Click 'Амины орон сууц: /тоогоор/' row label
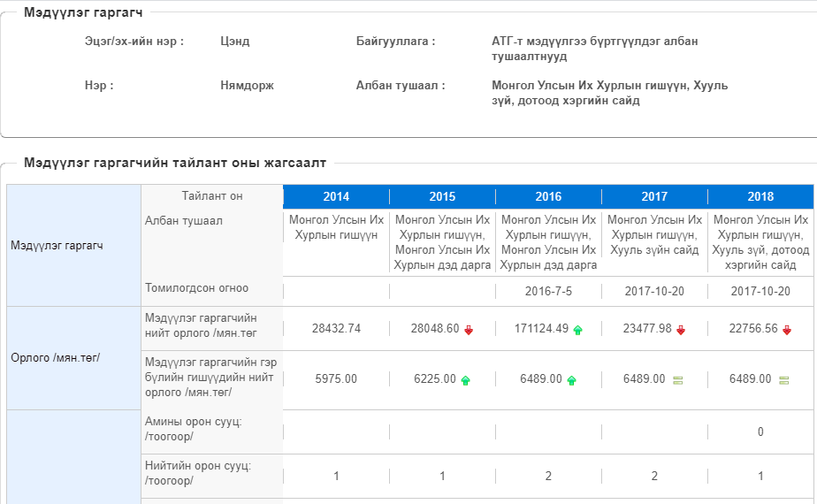This screenshot has height=504, width=817. pos(194,429)
